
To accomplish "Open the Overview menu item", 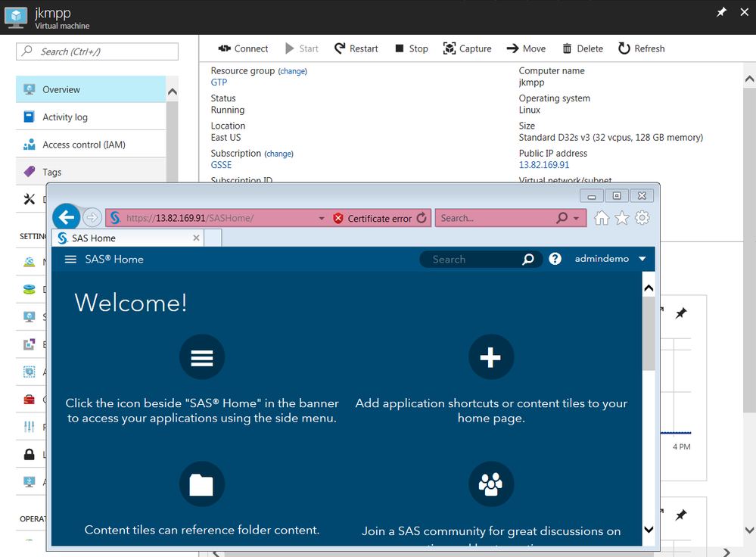I will [x=91, y=89].
